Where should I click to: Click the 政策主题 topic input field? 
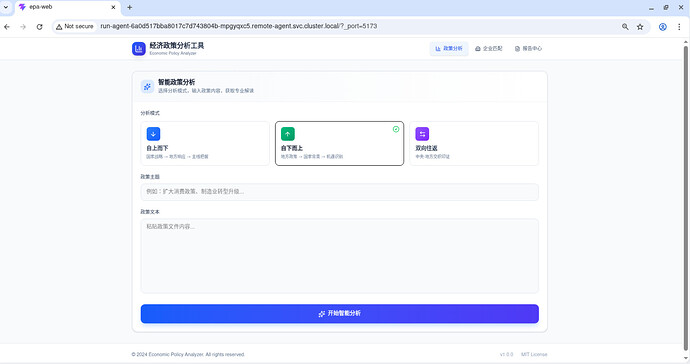coord(340,192)
